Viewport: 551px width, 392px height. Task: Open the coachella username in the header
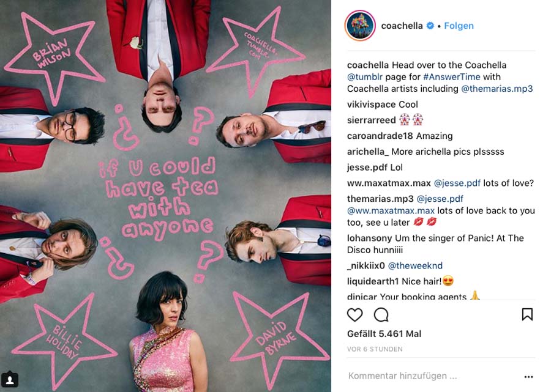pos(402,26)
